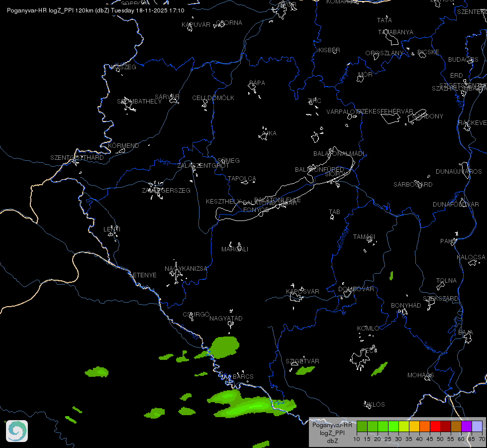Select the 60–65 dBZ purple legend swatch
Image resolution: width=487 pixels, height=448 pixels.
467,426
